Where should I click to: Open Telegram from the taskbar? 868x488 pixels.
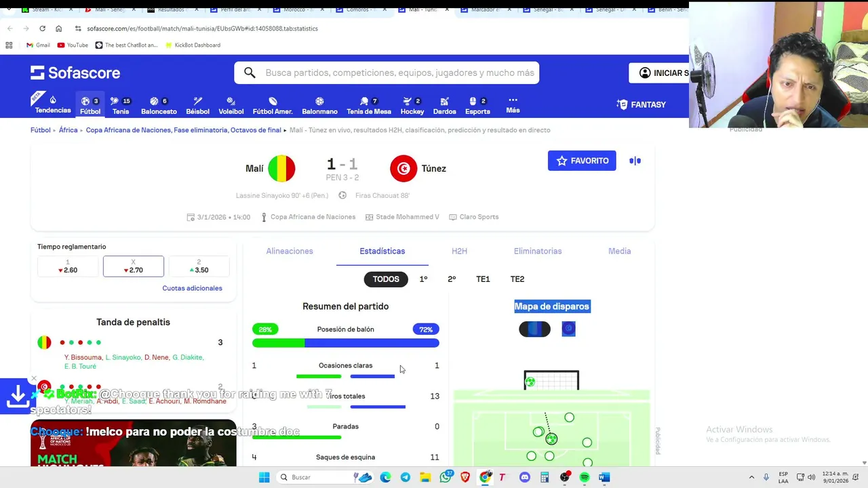(405, 477)
